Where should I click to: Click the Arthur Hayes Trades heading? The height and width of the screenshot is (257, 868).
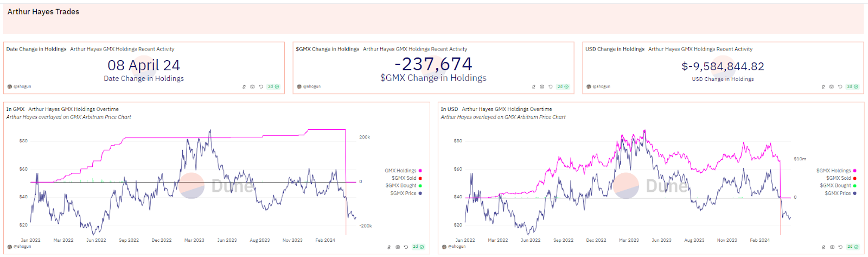click(43, 11)
